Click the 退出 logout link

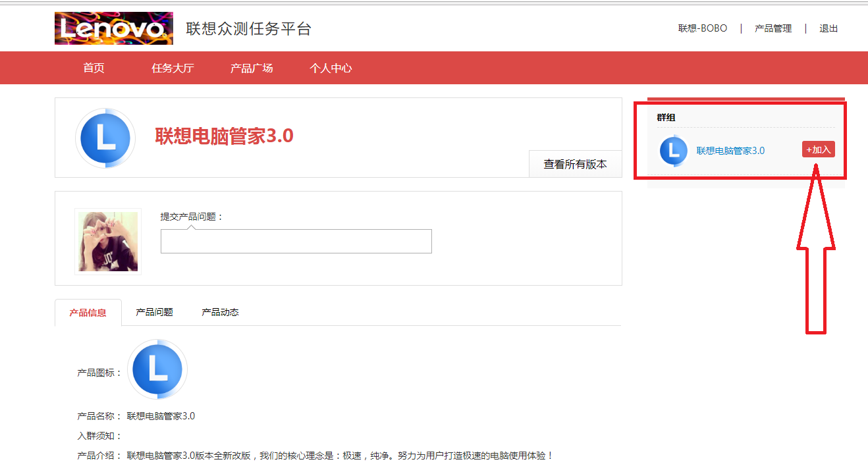coord(828,28)
